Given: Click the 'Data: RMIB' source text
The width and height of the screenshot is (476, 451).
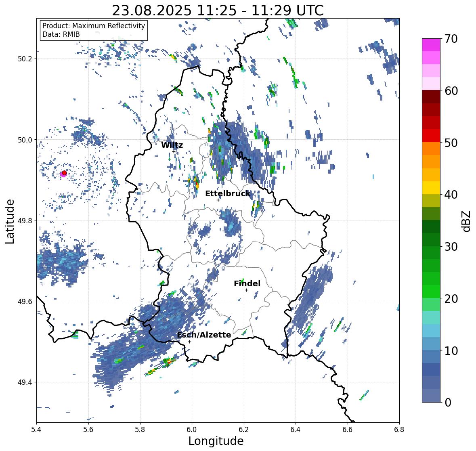Looking at the screenshot, I should click(61, 34).
